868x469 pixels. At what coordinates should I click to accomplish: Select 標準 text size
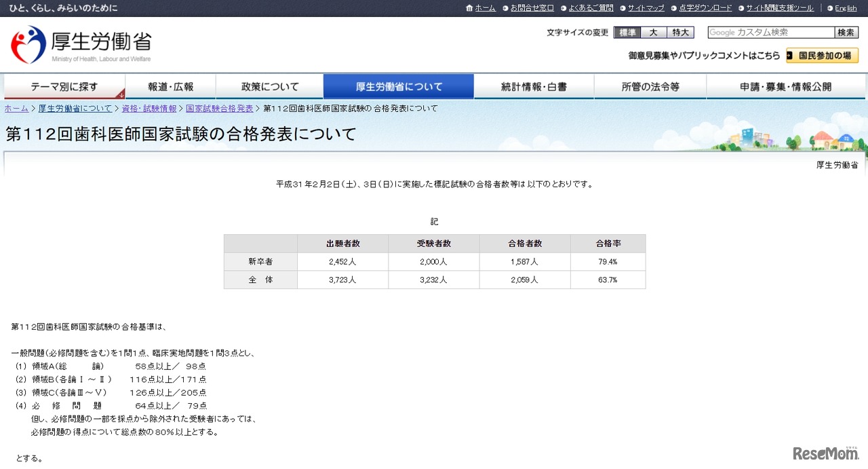tap(627, 33)
